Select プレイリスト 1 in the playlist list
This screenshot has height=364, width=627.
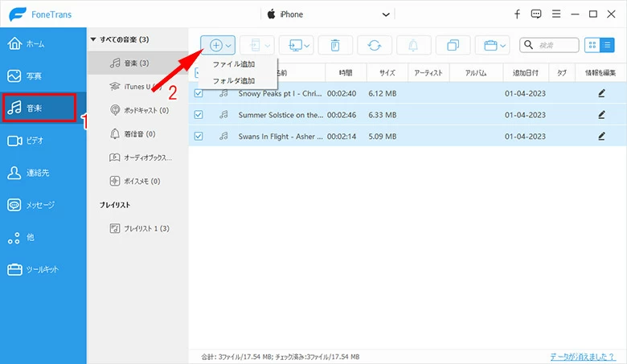(x=141, y=229)
